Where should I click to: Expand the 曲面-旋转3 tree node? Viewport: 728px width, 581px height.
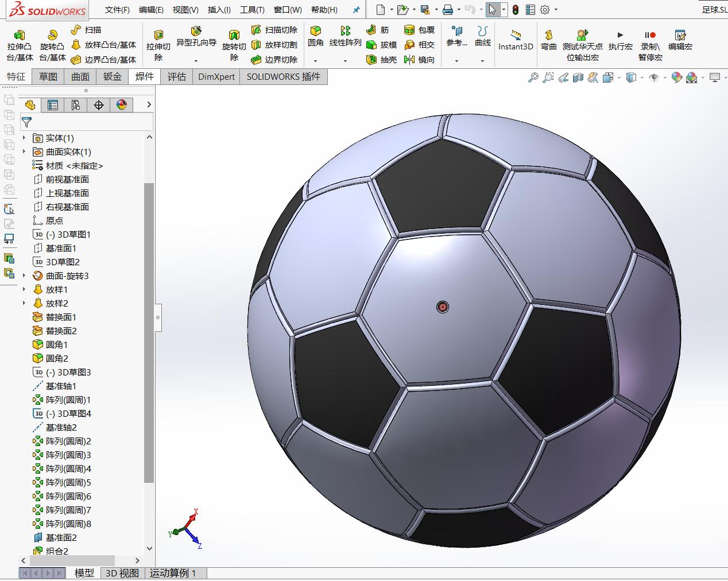pyautogui.click(x=24, y=276)
